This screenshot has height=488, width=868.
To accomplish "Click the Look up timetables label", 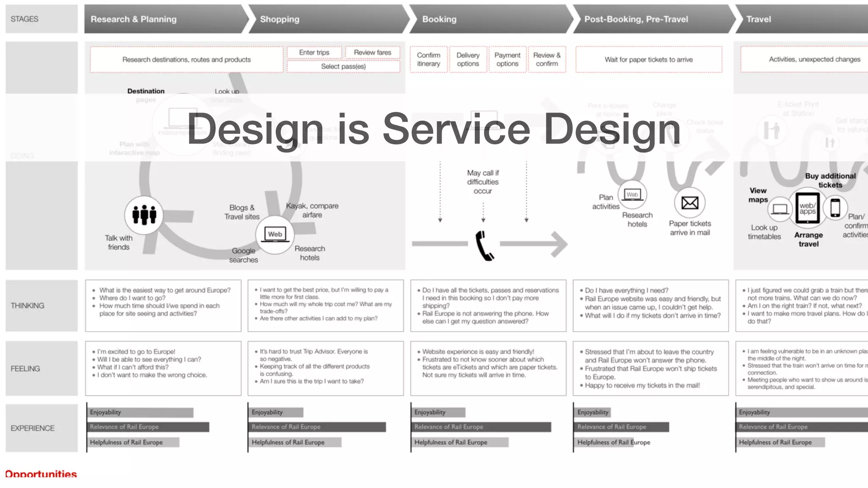I will coord(765,232).
